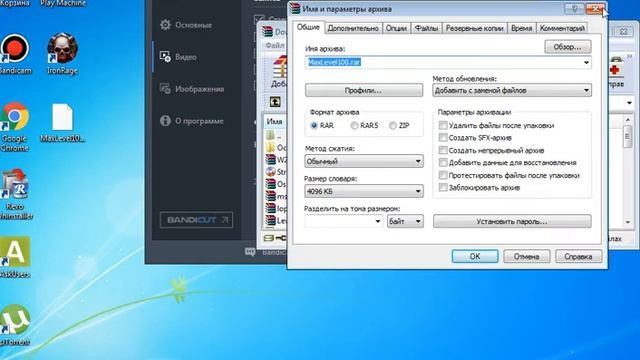Click Установить пароль... button
This screenshot has width=640, height=360.
(x=512, y=221)
